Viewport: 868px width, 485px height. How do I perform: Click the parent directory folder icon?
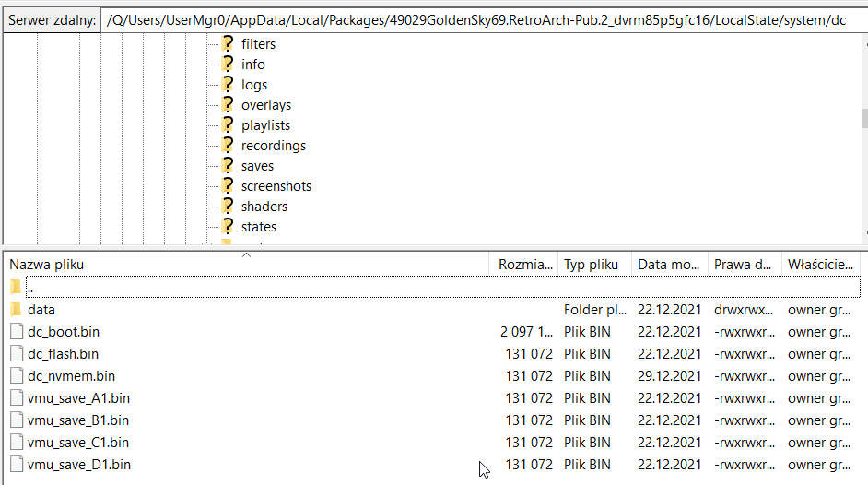[16, 287]
